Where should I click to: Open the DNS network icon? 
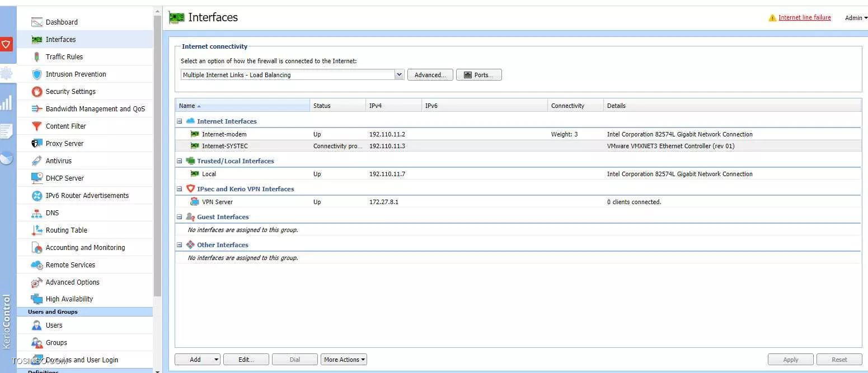click(x=37, y=213)
